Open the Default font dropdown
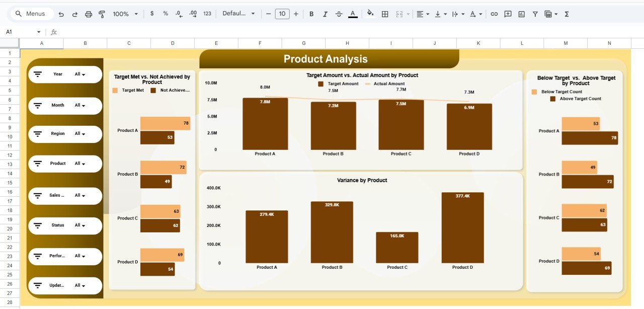The image size is (644, 309). (x=238, y=14)
